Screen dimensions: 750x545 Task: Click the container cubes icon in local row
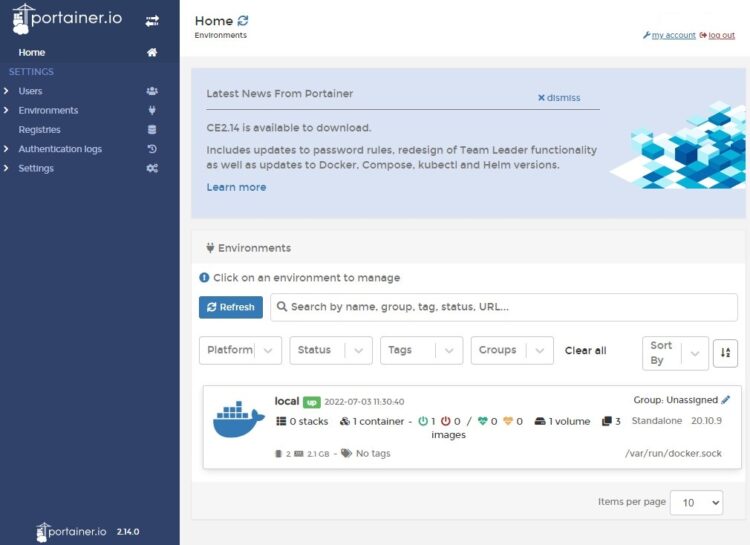(x=344, y=421)
